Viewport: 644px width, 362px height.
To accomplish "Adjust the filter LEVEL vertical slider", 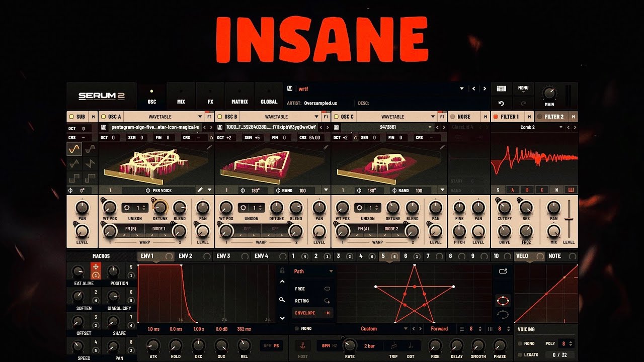I will click(x=569, y=219).
